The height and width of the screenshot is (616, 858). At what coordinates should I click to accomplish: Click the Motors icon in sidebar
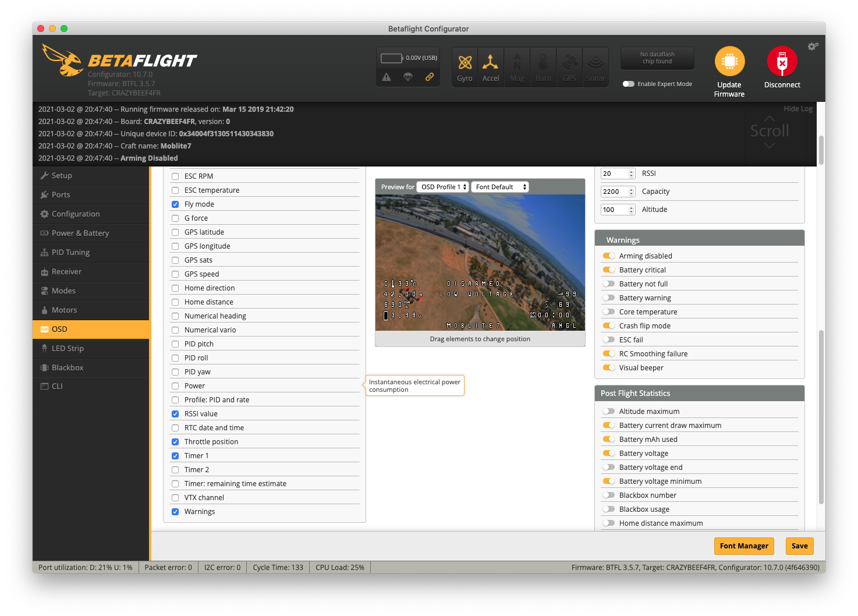(x=44, y=310)
